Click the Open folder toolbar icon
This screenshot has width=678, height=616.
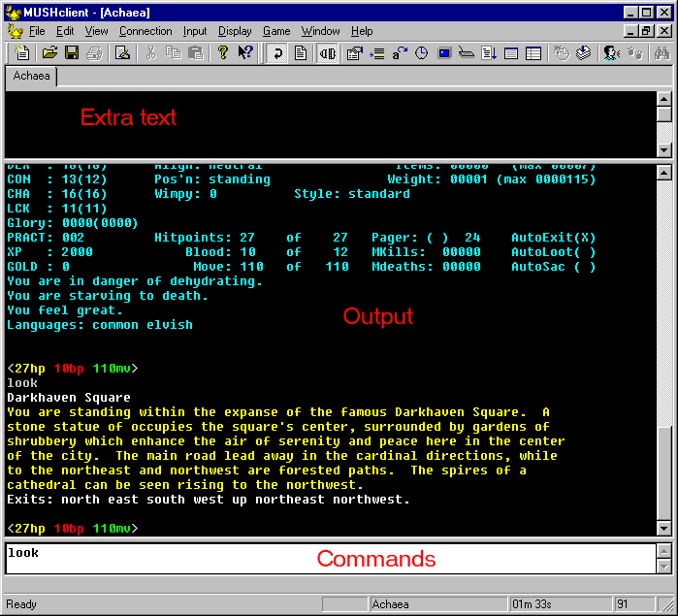point(49,53)
